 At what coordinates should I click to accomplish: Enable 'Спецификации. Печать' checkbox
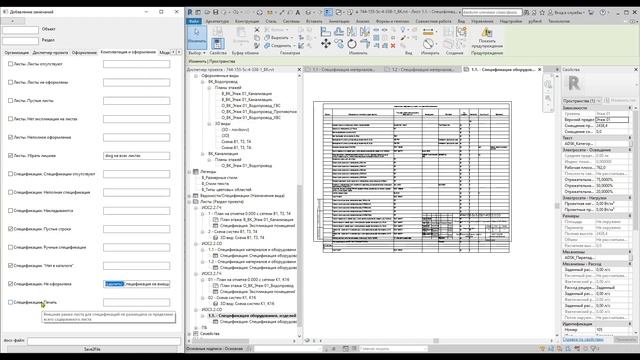pyautogui.click(x=10, y=302)
